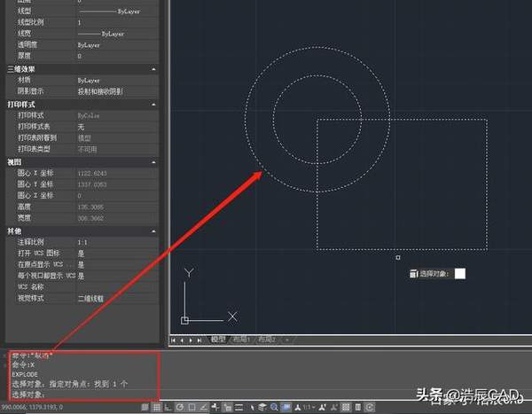
Task: Click the first-tab navigation arrow
Action: (174, 340)
